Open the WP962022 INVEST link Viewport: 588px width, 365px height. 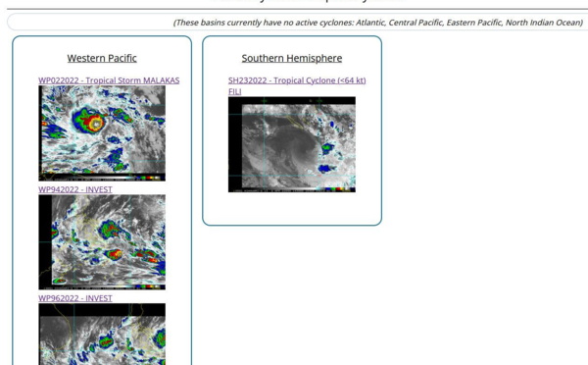pos(75,298)
